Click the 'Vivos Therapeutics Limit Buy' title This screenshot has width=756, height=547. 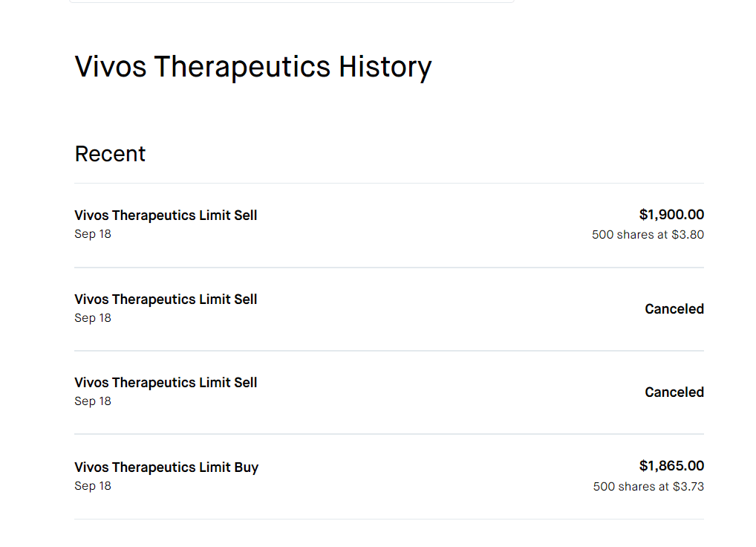pyautogui.click(x=166, y=467)
